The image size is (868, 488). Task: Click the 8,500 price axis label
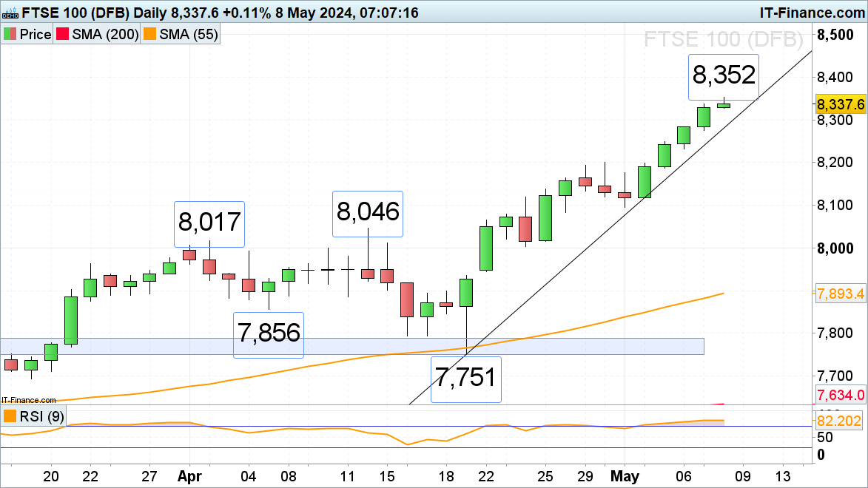(835, 35)
